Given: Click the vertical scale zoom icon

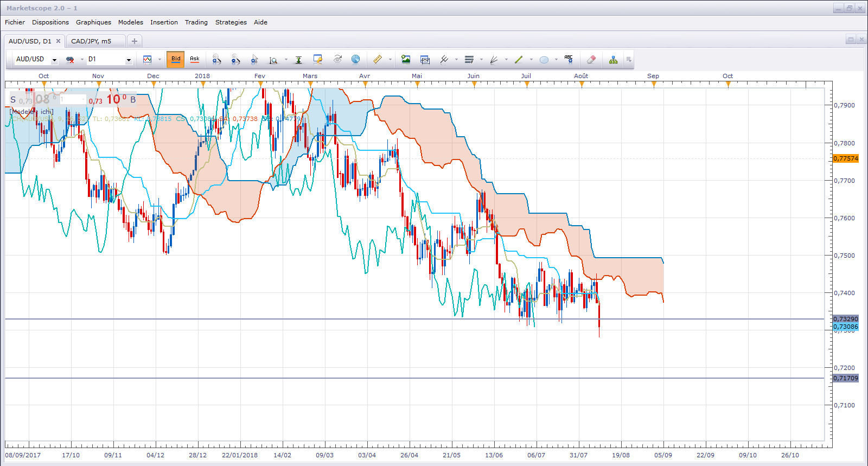Looking at the screenshot, I should click(x=273, y=60).
